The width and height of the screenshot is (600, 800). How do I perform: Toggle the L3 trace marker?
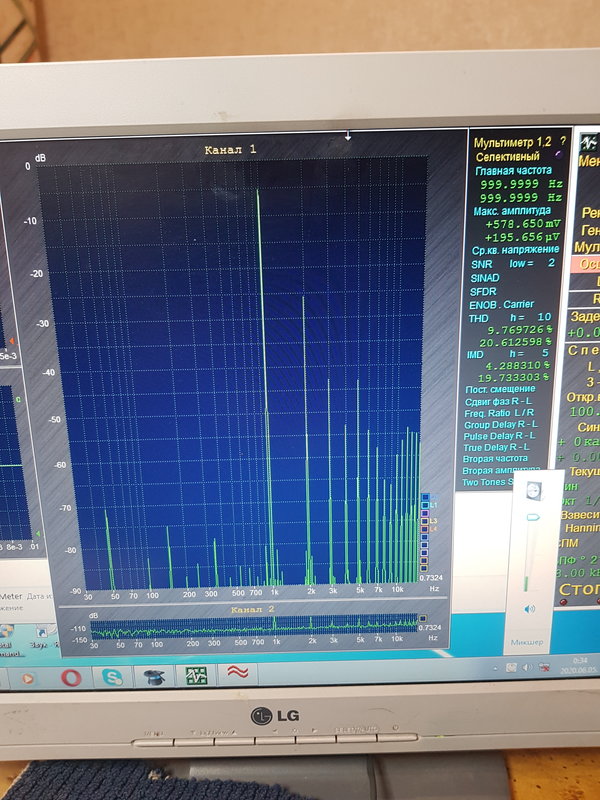tap(424, 521)
